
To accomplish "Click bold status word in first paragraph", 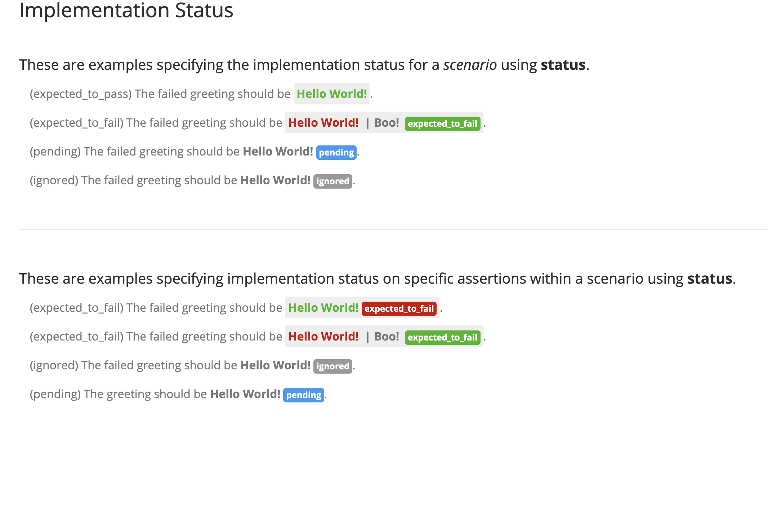I will coord(563,65).
